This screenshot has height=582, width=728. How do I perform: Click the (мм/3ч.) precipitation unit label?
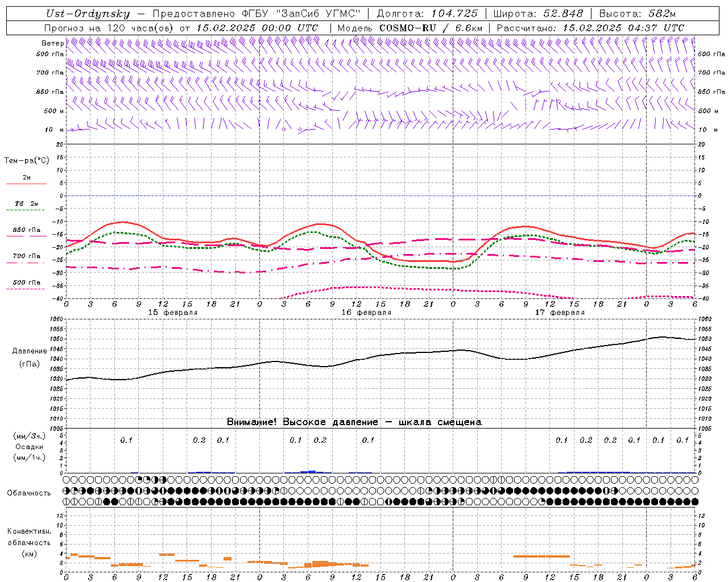pyautogui.click(x=30, y=436)
